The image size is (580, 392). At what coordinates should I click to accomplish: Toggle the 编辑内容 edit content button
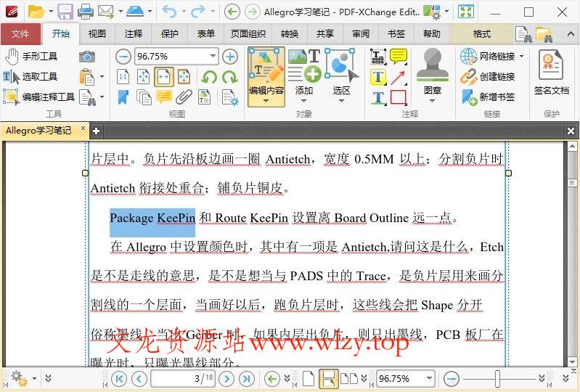[x=266, y=76]
